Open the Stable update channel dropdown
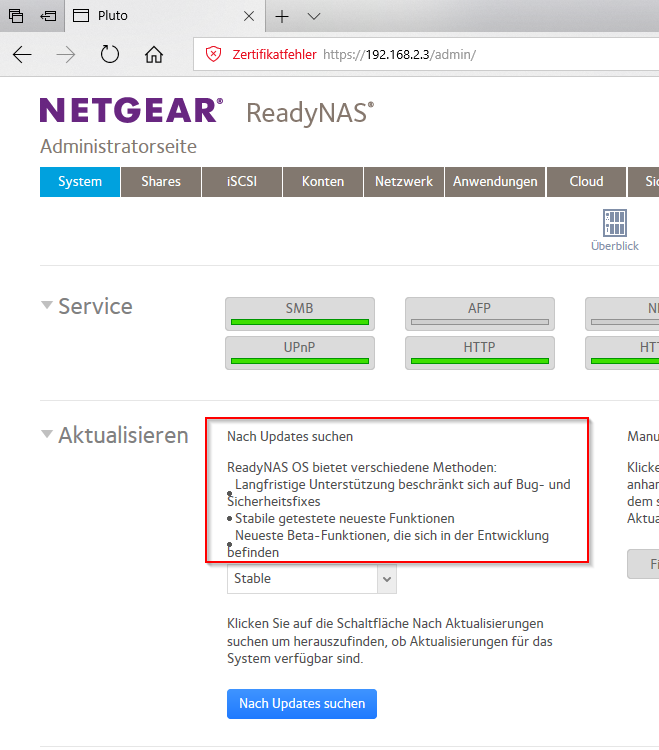The image size is (659, 750). (x=312, y=579)
